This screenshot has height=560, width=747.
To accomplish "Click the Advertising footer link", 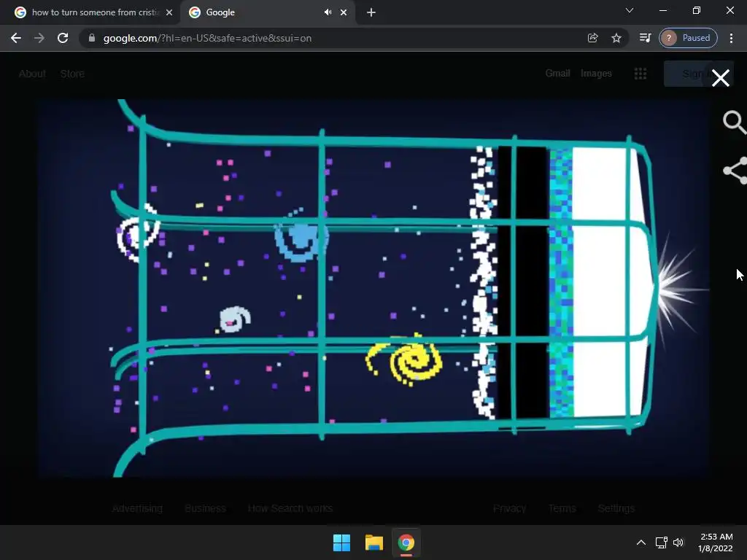I will click(137, 508).
